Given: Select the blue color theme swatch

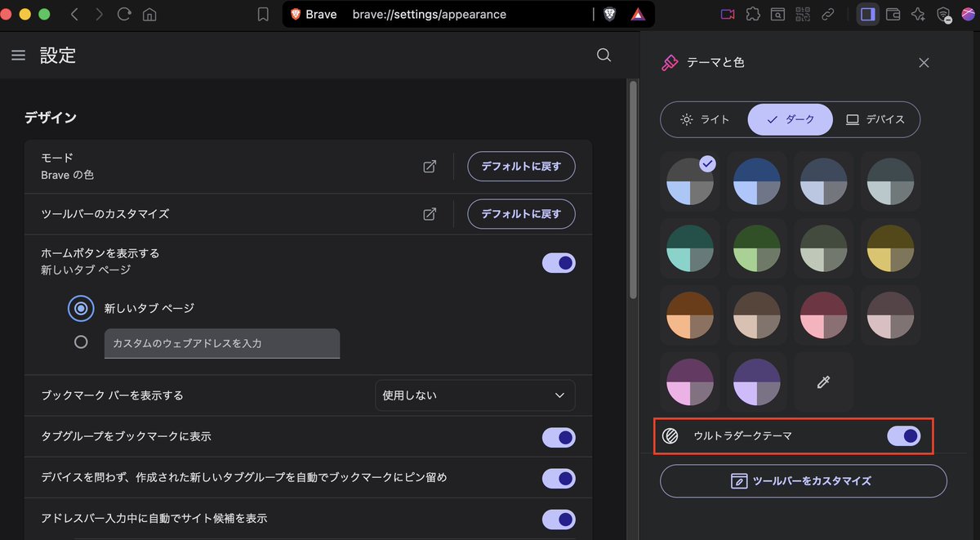Looking at the screenshot, I should (x=756, y=181).
